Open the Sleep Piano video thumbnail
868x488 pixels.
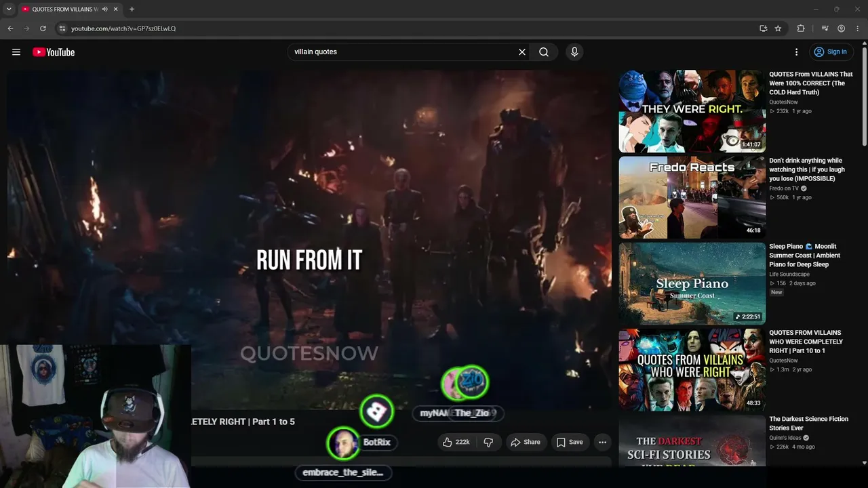tap(692, 283)
